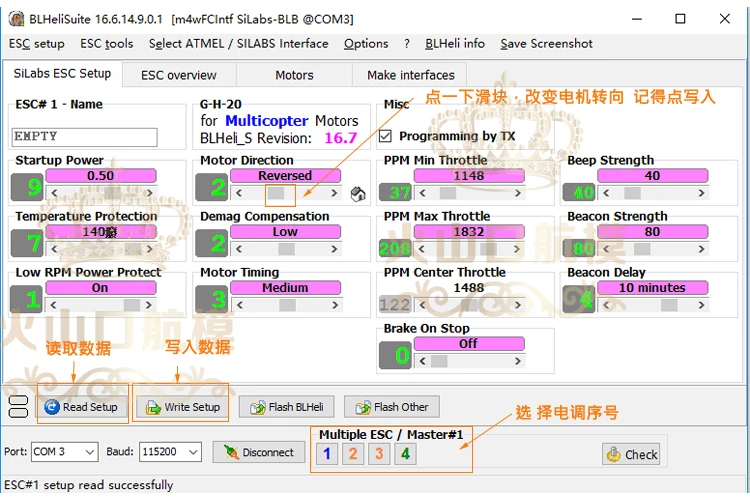Switch to the Motors tab
The image size is (750, 500).
click(294, 75)
